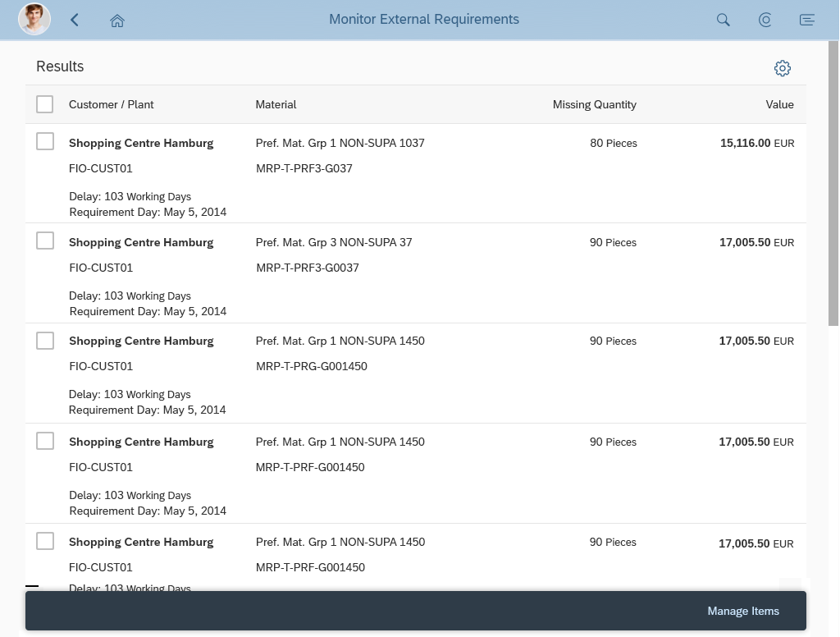Open the overflow menu in the header
Viewport: 840px width, 637px height.
806,19
